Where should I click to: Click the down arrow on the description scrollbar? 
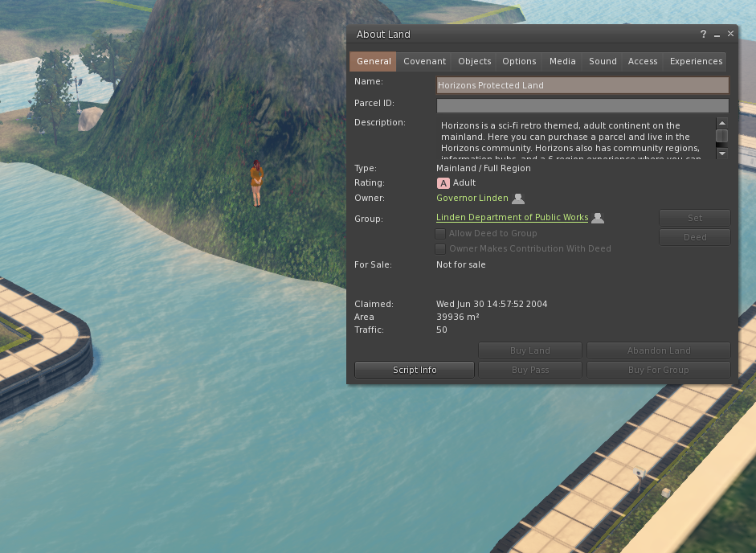[x=721, y=153]
